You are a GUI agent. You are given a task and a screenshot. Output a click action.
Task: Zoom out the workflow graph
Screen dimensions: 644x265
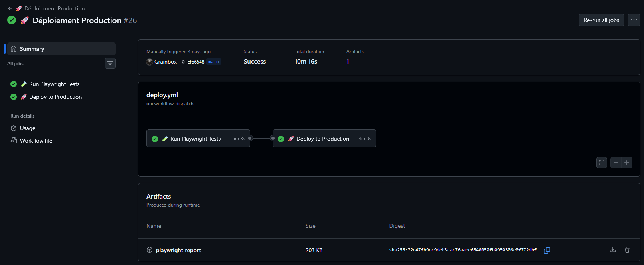point(616,163)
